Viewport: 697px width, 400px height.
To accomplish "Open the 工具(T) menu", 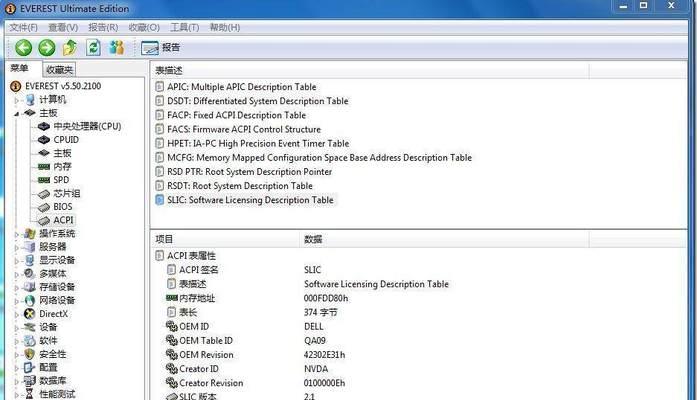I will [x=184, y=28].
